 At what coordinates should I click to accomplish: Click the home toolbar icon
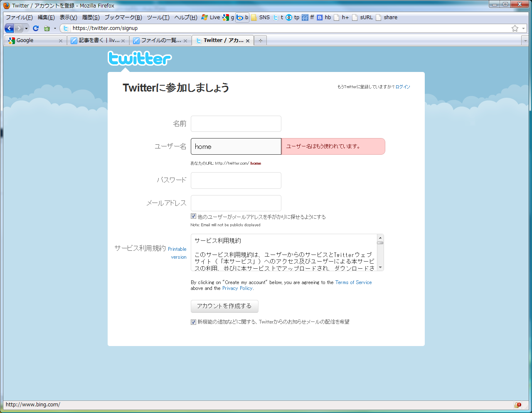(47, 28)
